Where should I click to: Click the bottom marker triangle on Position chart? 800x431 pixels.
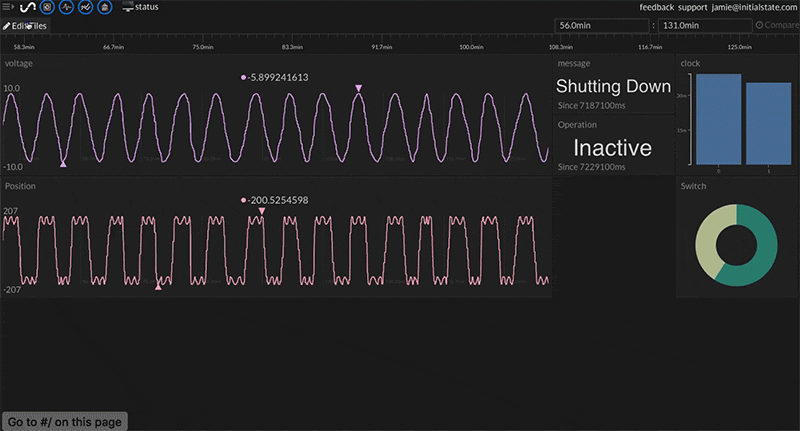point(158,286)
